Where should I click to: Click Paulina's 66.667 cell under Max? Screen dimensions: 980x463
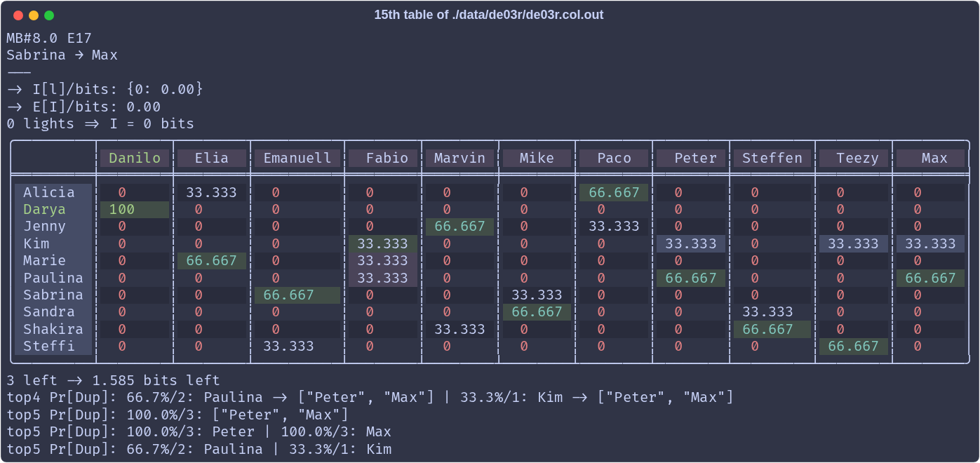(x=931, y=278)
